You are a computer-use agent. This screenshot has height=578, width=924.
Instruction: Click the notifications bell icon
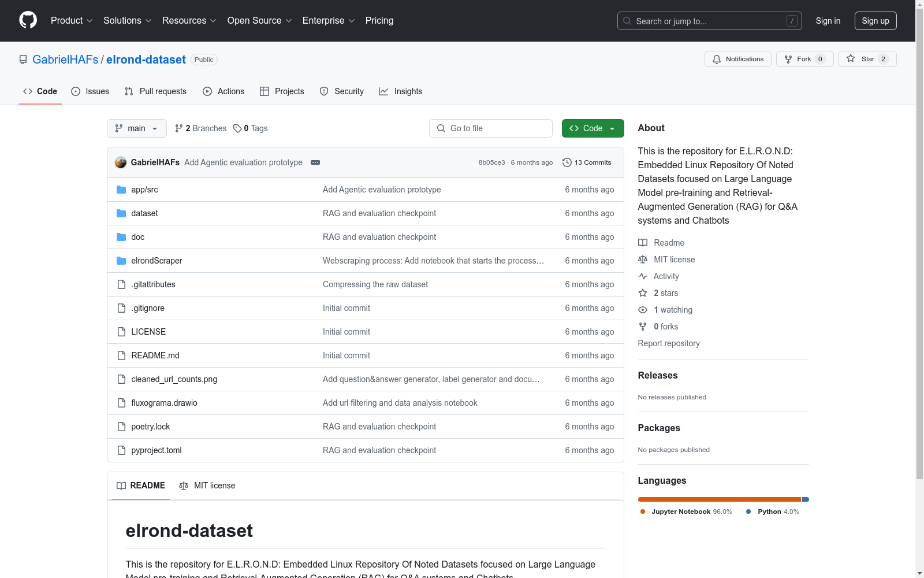pyautogui.click(x=717, y=59)
